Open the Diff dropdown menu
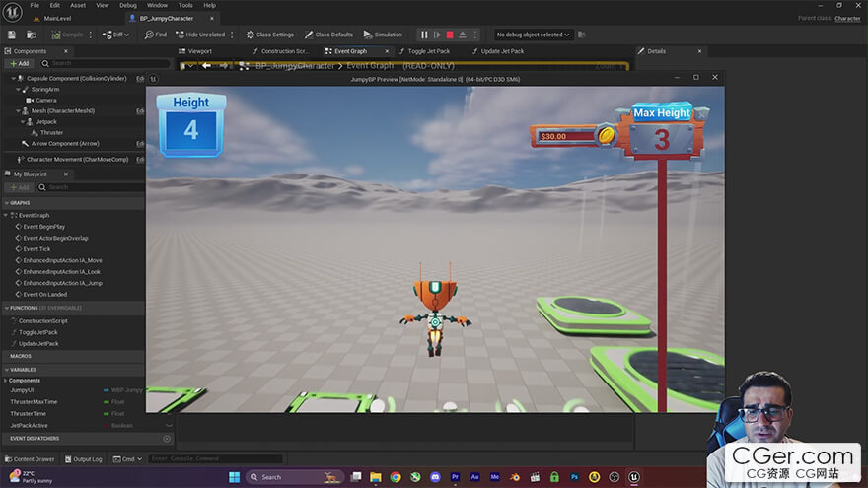 [113, 35]
